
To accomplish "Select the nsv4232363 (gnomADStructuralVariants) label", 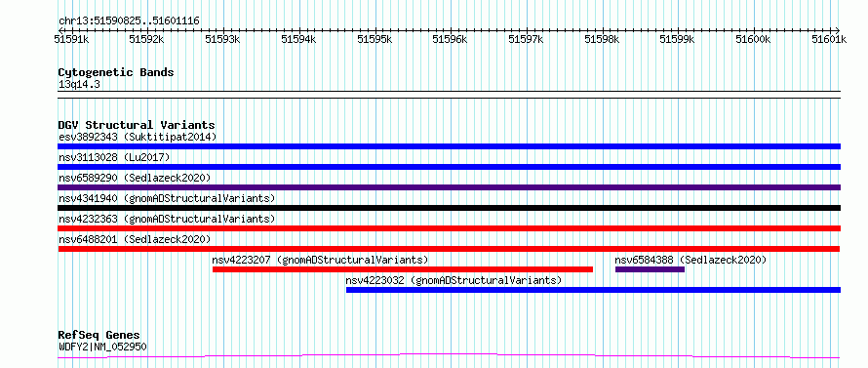I will pos(167,219).
